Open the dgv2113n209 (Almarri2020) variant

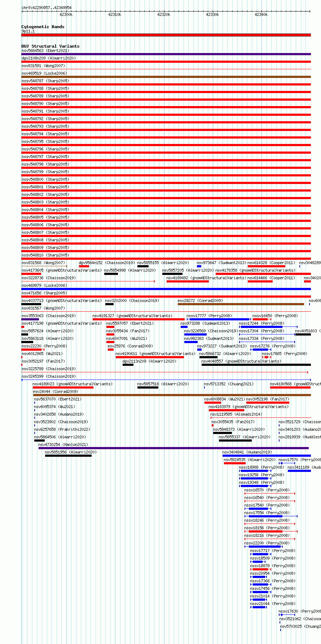pos(150,361)
